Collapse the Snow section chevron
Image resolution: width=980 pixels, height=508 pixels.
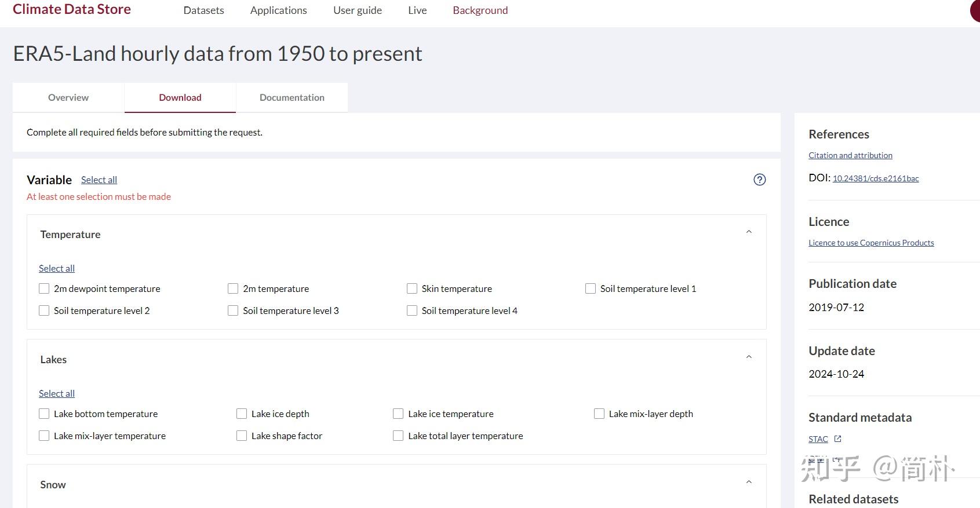click(x=749, y=482)
